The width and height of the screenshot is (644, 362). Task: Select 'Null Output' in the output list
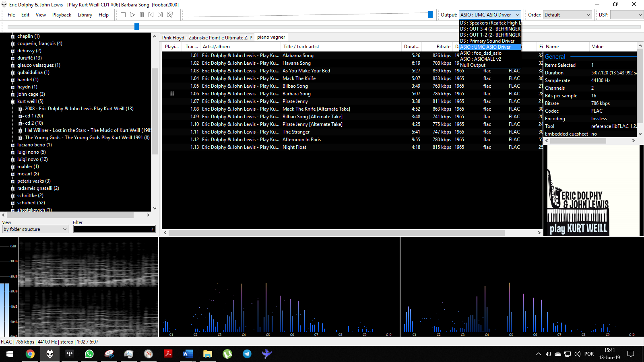point(490,65)
